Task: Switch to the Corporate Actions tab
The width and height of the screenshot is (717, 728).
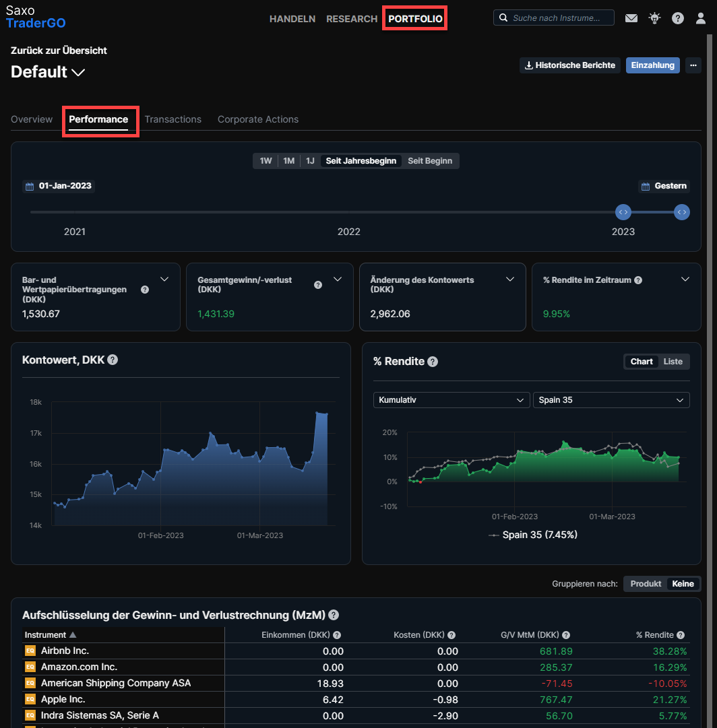Action: [258, 119]
